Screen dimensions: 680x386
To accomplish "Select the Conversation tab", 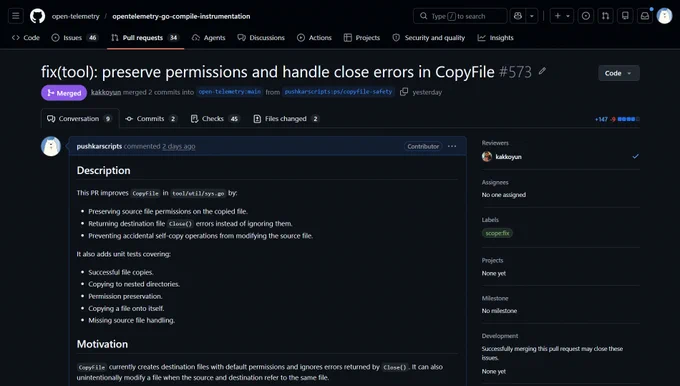I will coord(80,118).
